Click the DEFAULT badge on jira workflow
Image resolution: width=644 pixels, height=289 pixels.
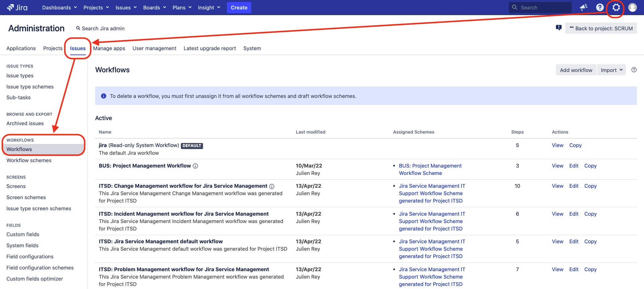(192, 146)
